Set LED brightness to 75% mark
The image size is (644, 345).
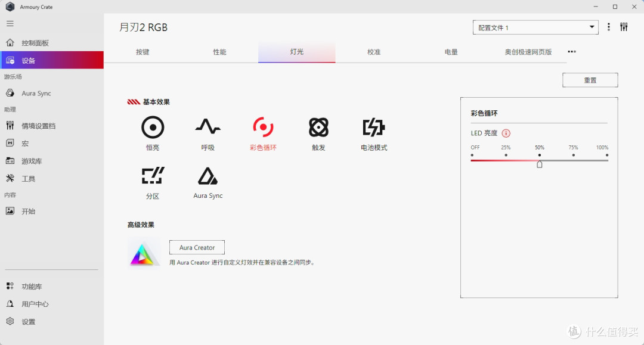(574, 155)
